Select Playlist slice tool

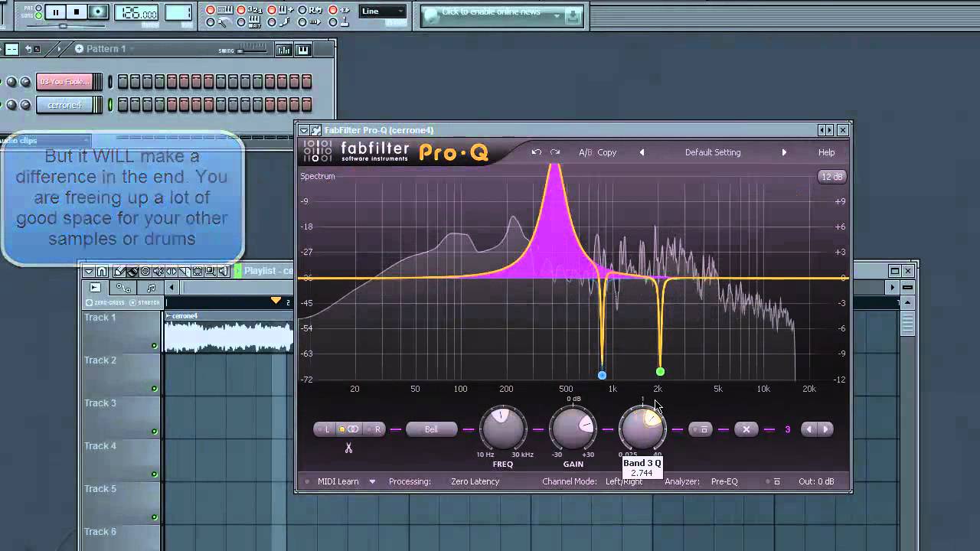[185, 272]
